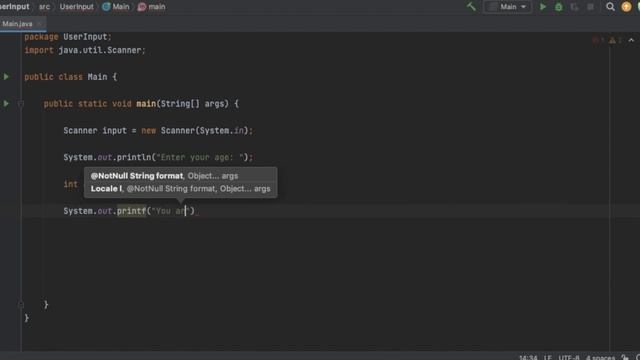Image resolution: width=640 pixels, height=360 pixels.
Task: Close the Main.java tab
Action: (x=39, y=24)
